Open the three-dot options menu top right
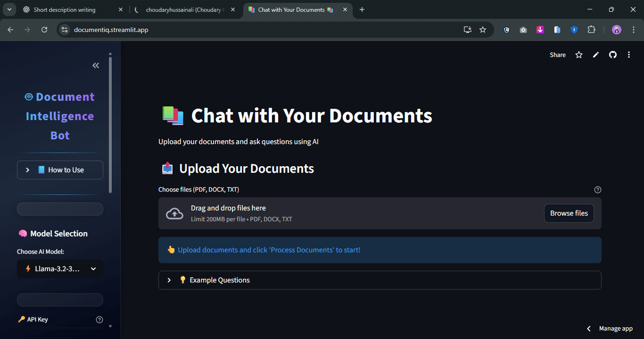644x339 pixels. coord(629,55)
